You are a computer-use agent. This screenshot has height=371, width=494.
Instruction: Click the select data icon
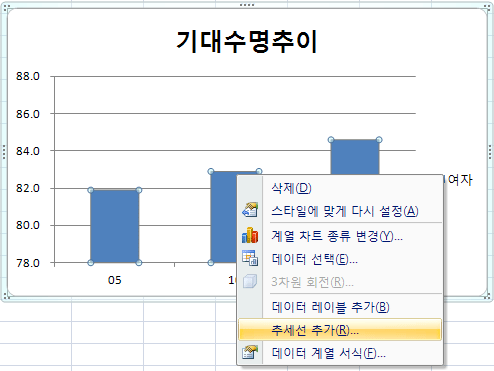point(250,258)
